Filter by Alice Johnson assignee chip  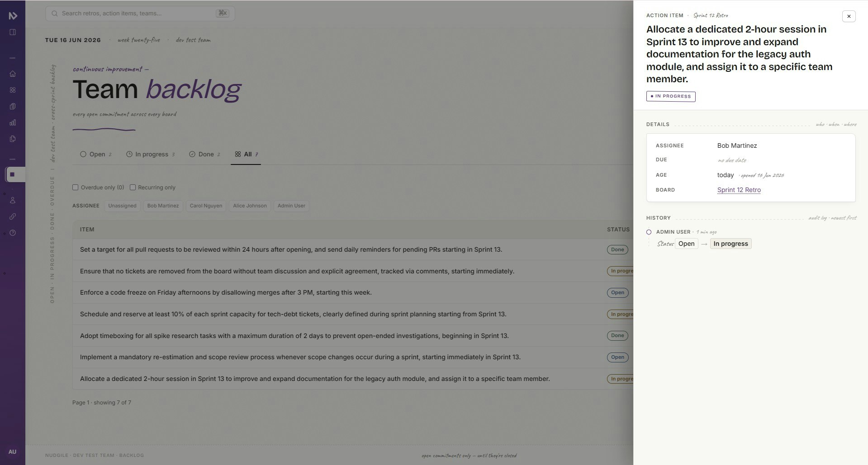point(250,206)
